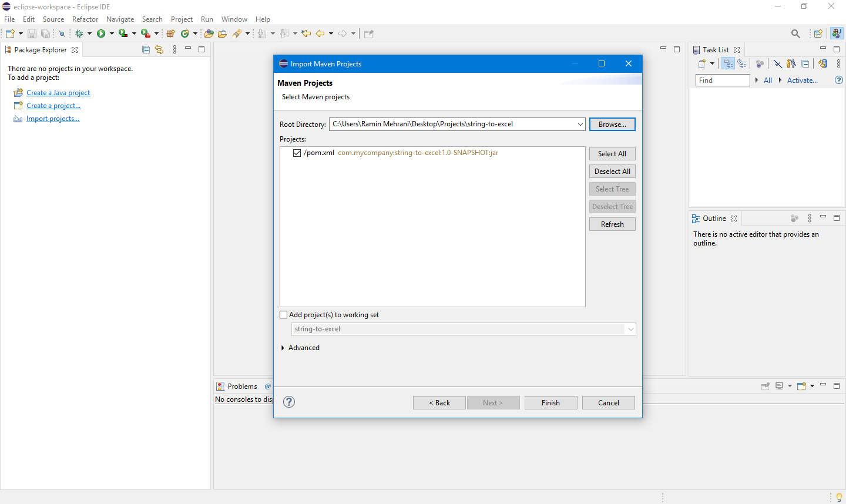The width and height of the screenshot is (846, 504).
Task: Open the Refactor menu
Action: [x=85, y=19]
